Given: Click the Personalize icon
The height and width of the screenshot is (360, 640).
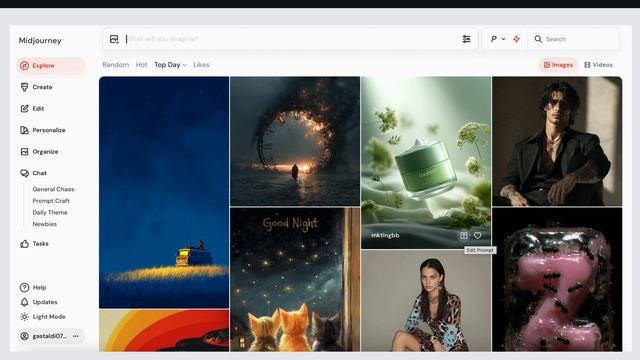Looking at the screenshot, I should pyautogui.click(x=24, y=130).
